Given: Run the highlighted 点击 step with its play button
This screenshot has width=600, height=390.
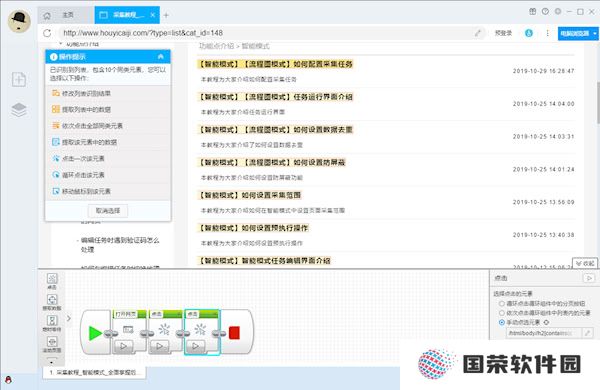Looking at the screenshot, I should tap(196, 346).
